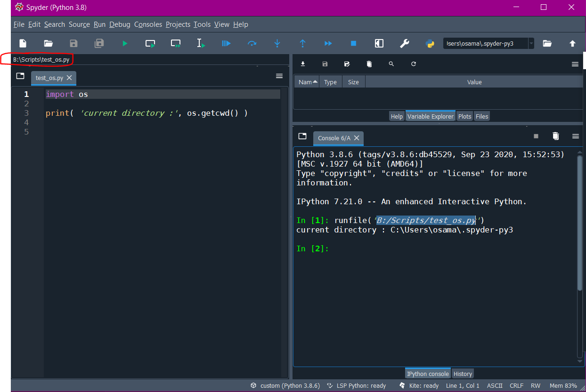The width and height of the screenshot is (586, 392).
Task: Click the Kite: ready status indicator
Action: point(419,385)
